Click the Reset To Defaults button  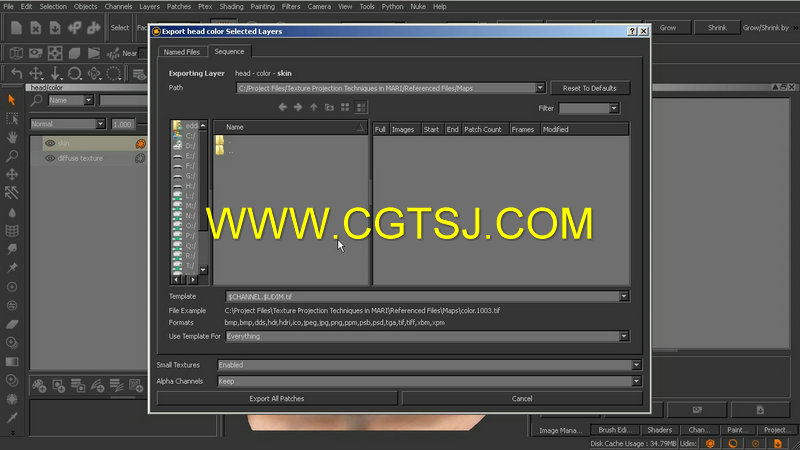[590, 88]
